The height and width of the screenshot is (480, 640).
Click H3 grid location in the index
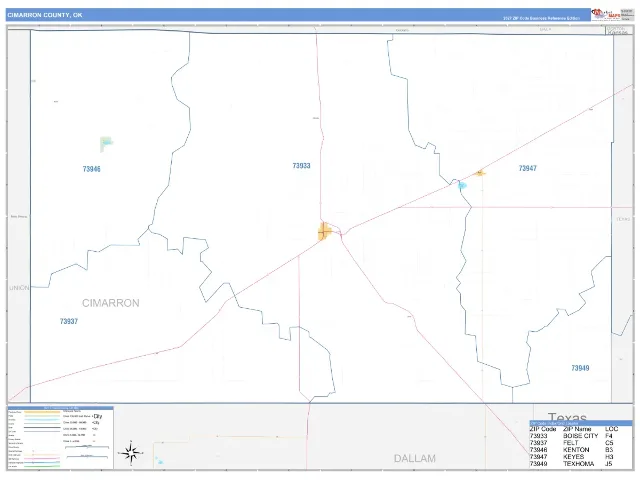(x=609, y=457)
